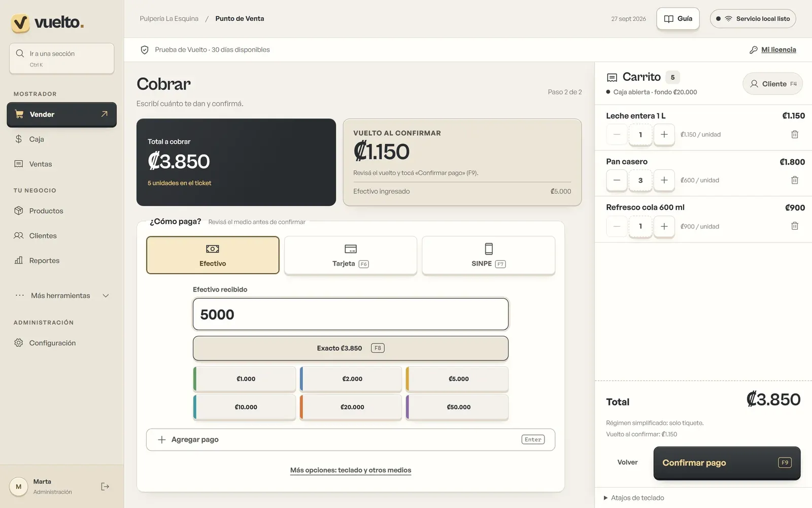Delete Refresco cola 600 ml trash icon
Viewport: 812px width, 508px height.
tap(795, 226)
